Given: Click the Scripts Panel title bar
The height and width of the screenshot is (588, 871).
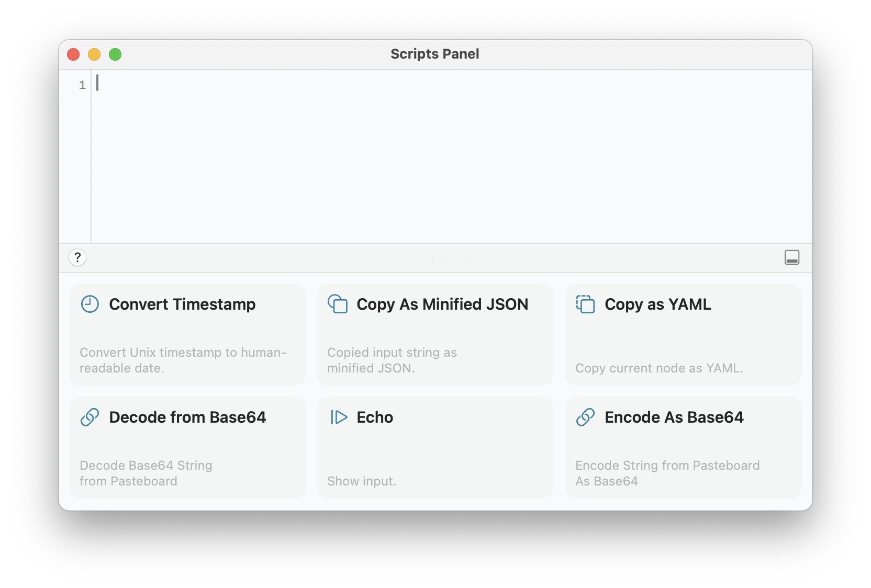Looking at the screenshot, I should click(435, 54).
